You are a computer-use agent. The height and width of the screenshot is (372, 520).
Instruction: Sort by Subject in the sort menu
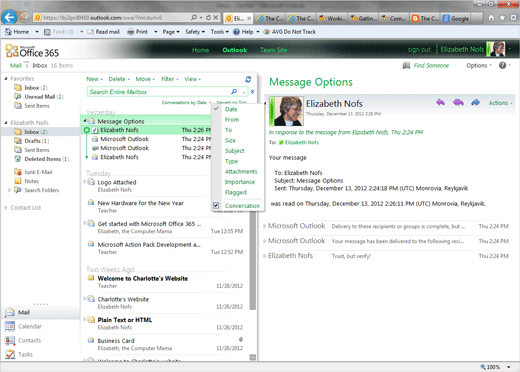coord(234,151)
